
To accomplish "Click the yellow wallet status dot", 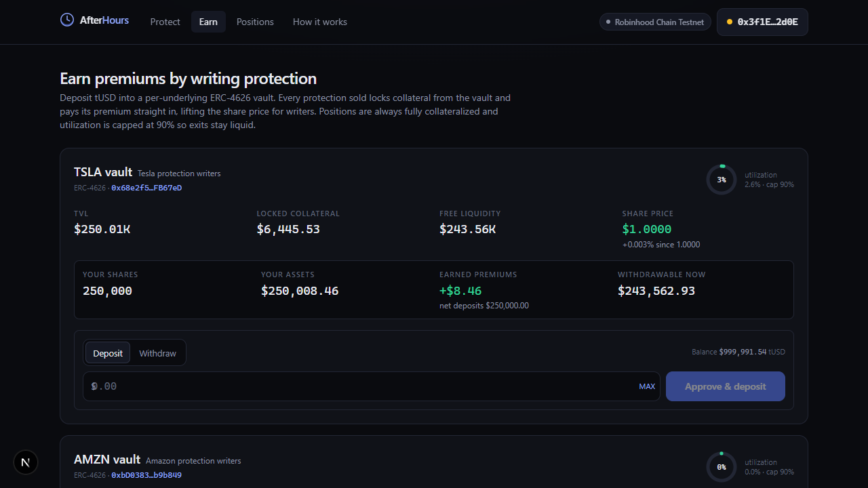I will point(730,22).
